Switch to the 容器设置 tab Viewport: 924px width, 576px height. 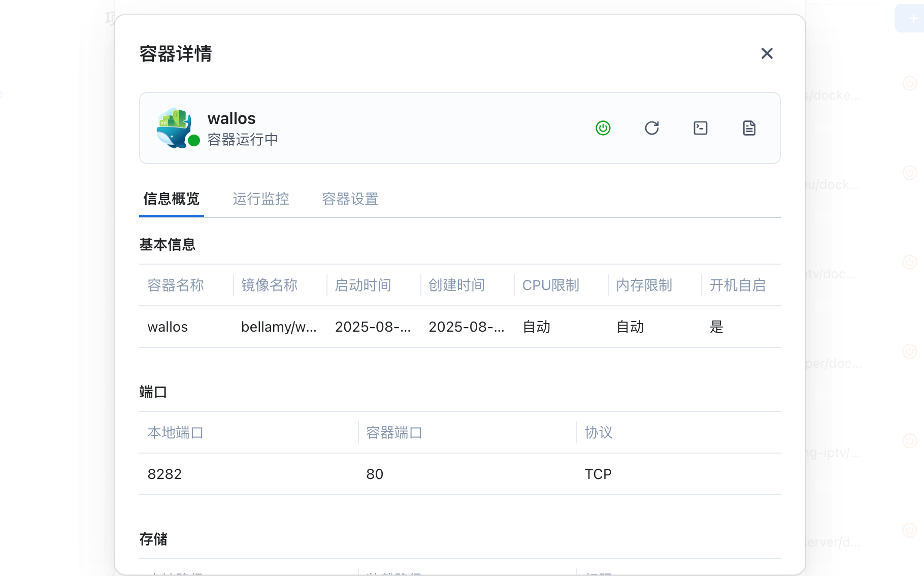coord(350,199)
